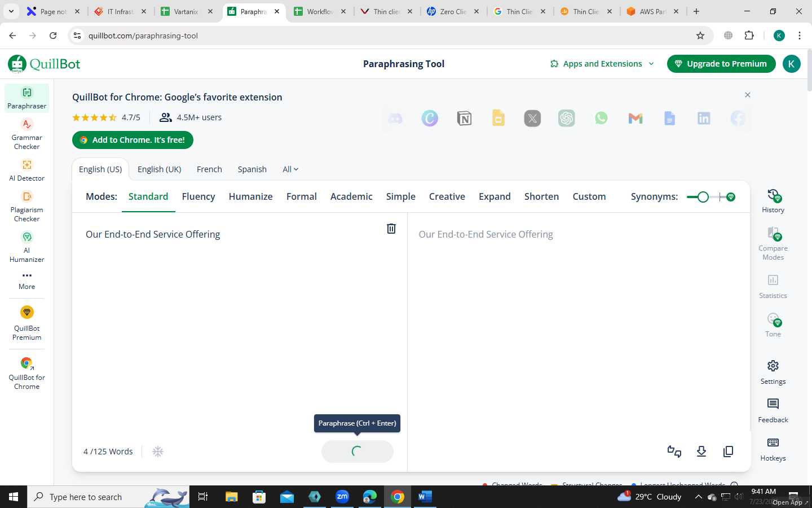Screen dimensions: 812x508
Task: Open Statistics panel
Action: (x=773, y=286)
